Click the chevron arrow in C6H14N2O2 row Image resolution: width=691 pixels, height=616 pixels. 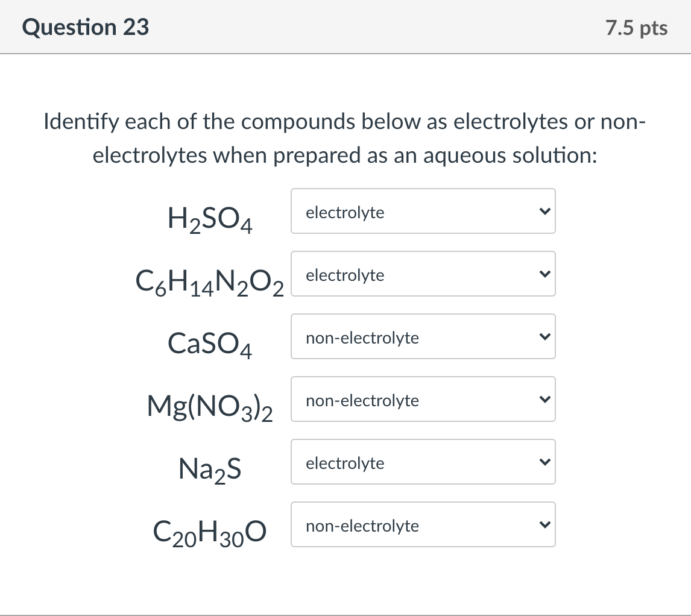coord(544,274)
